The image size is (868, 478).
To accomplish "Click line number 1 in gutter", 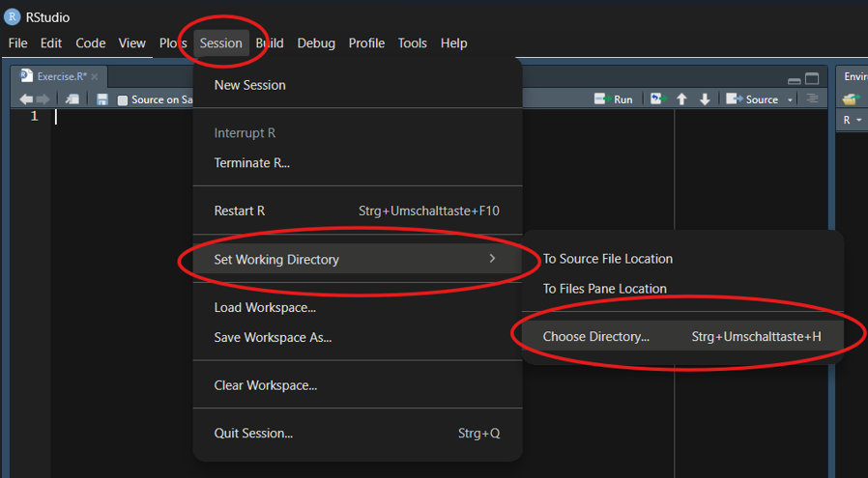I will [x=35, y=116].
